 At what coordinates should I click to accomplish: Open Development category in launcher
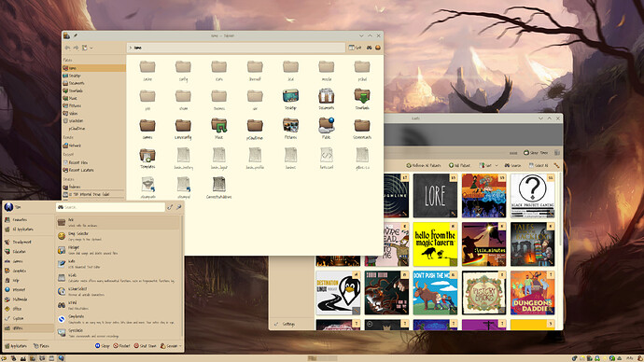click(x=29, y=243)
